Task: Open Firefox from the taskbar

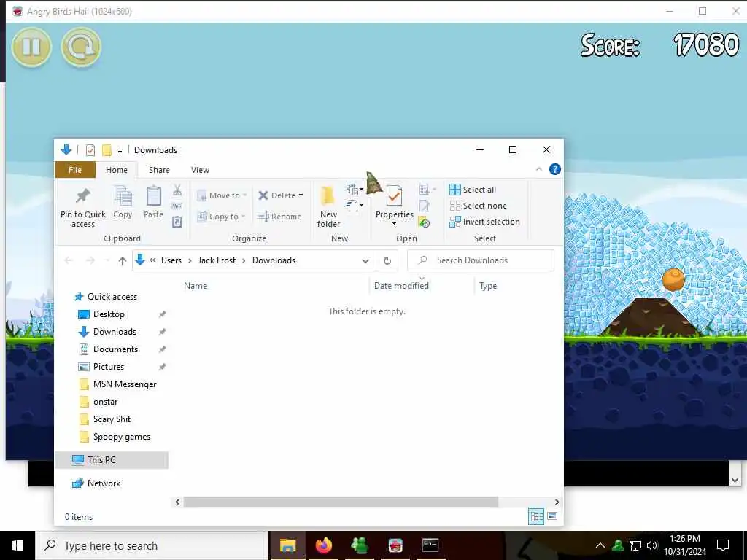Action: tap(323, 545)
